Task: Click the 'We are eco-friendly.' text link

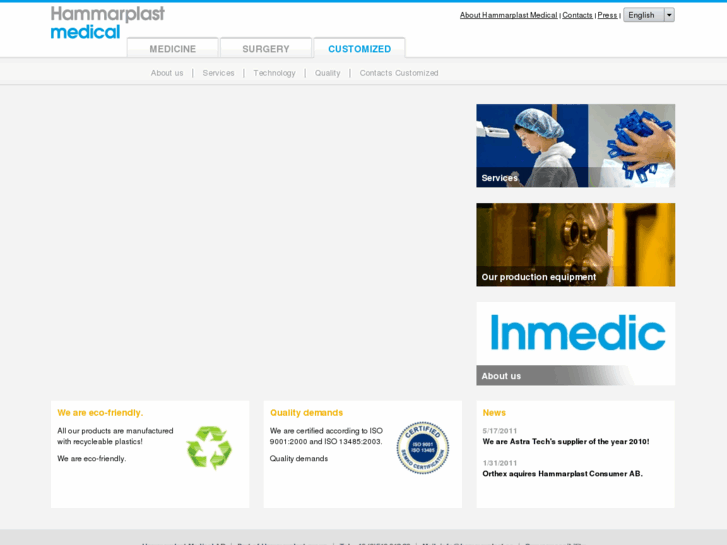Action: 91,459
